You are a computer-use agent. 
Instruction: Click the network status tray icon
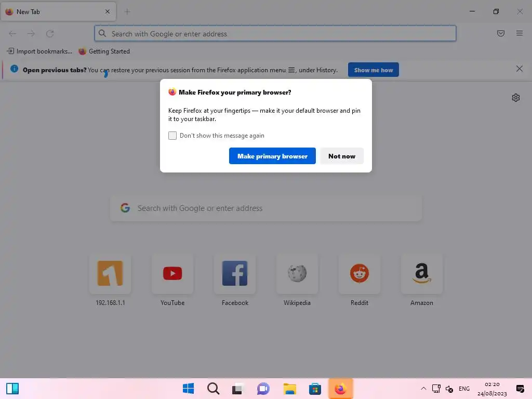436,389
